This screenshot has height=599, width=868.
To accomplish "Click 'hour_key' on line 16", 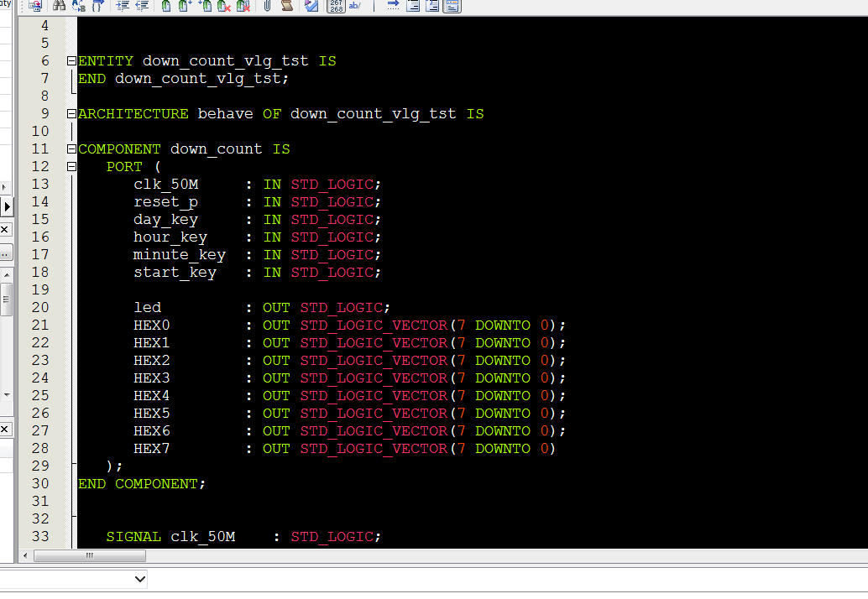I will [170, 237].
